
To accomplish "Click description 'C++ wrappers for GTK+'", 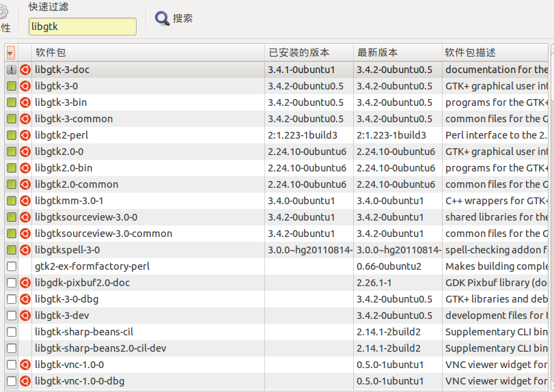I will click(x=497, y=201).
